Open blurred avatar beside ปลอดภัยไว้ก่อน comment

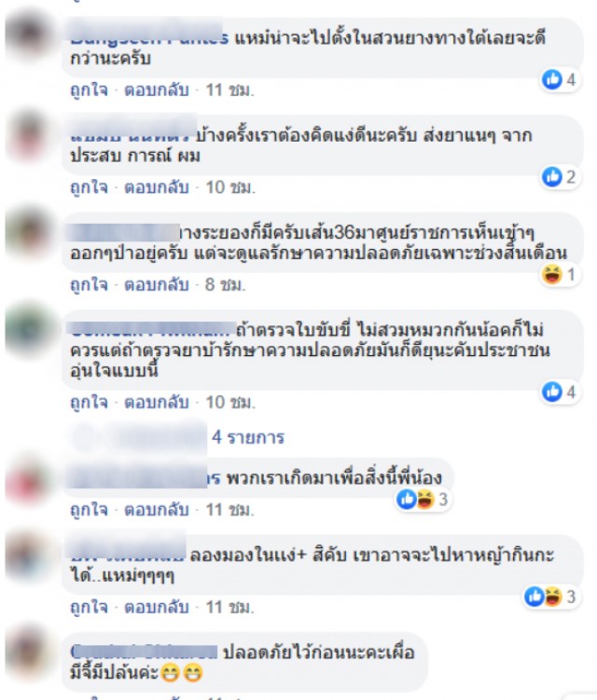[29, 652]
